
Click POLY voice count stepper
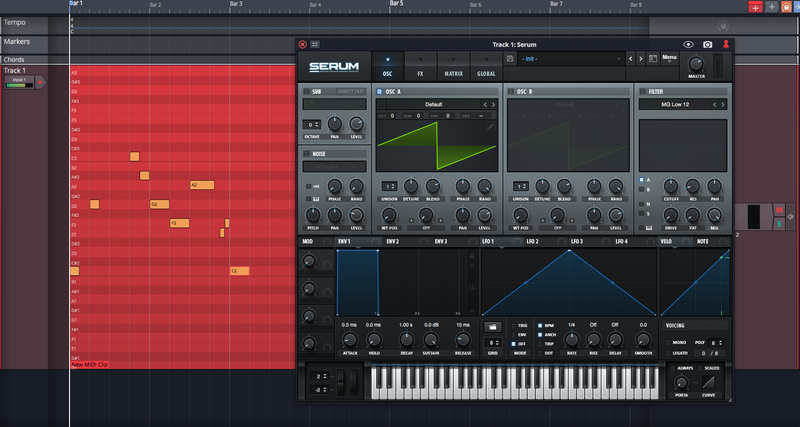pos(716,342)
